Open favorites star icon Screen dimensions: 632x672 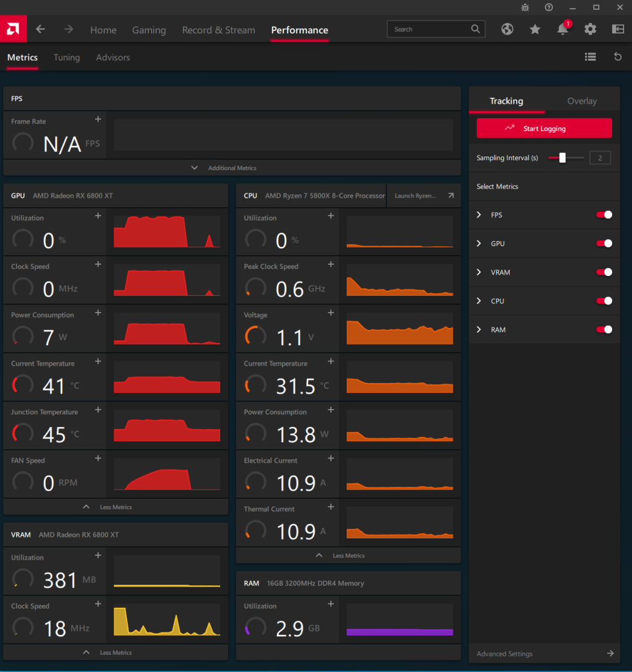[535, 29]
